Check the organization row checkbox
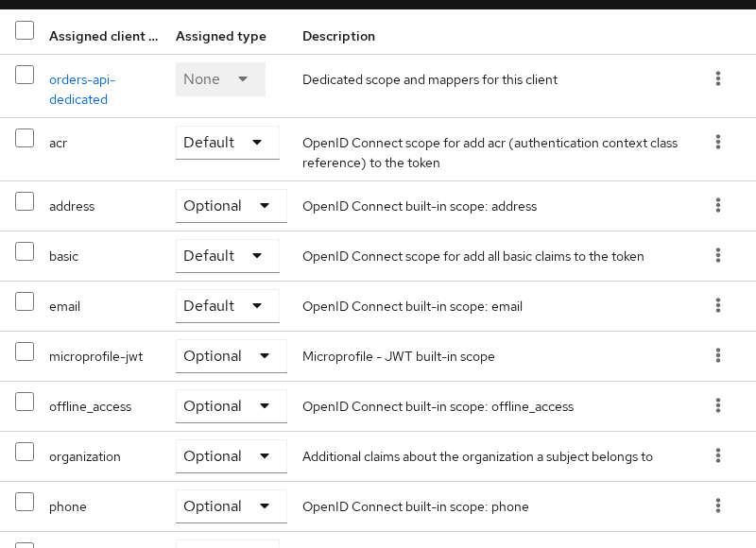This screenshot has height=548, width=756. [x=25, y=452]
